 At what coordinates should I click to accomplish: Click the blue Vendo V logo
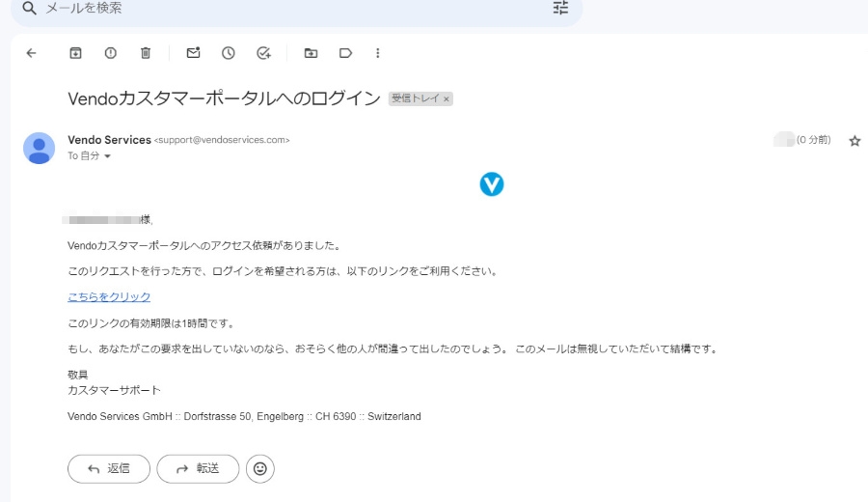pyautogui.click(x=492, y=184)
